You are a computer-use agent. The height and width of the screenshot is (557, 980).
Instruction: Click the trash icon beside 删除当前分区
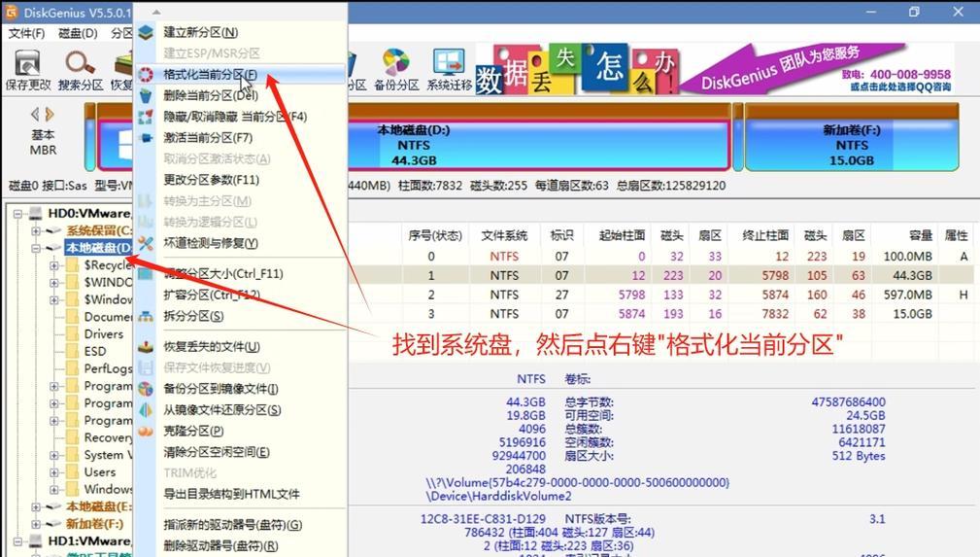146,96
